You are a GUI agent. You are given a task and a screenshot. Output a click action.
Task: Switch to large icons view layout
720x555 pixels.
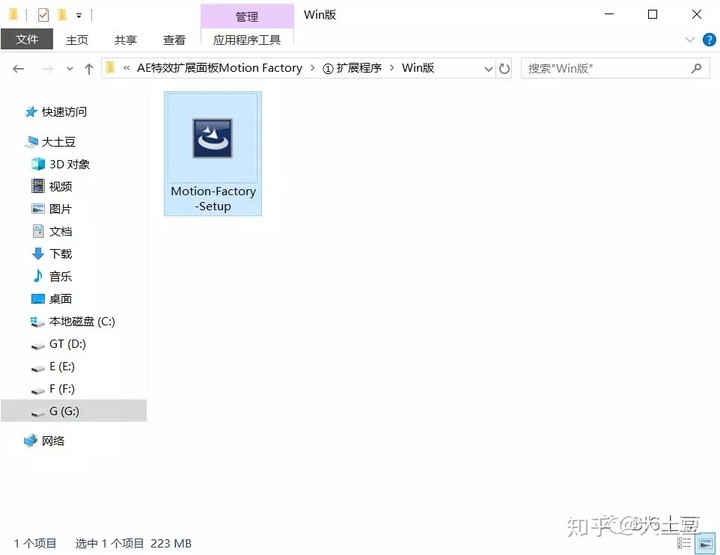[705, 544]
